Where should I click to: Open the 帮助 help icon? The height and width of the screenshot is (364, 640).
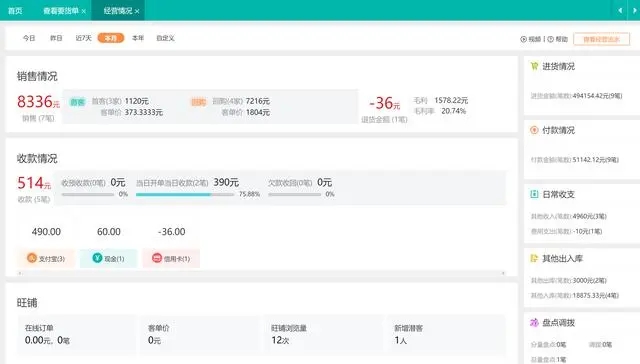pos(550,39)
